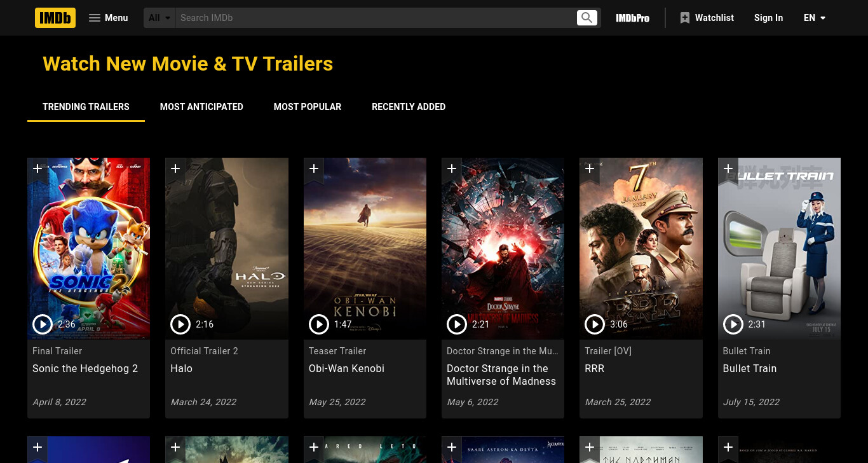This screenshot has width=868, height=463.
Task: Click the Sign In button
Action: [768, 18]
